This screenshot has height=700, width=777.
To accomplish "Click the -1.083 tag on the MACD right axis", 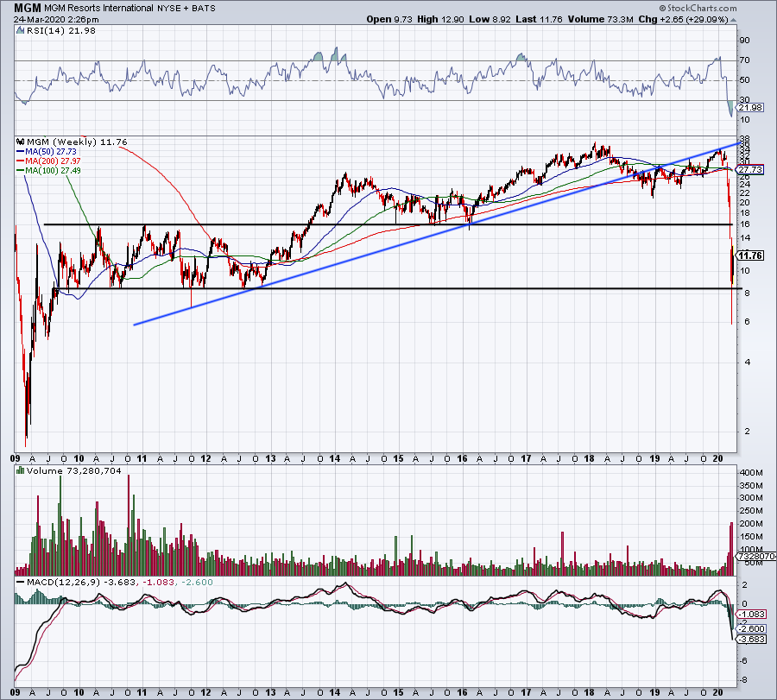I will pos(752,615).
